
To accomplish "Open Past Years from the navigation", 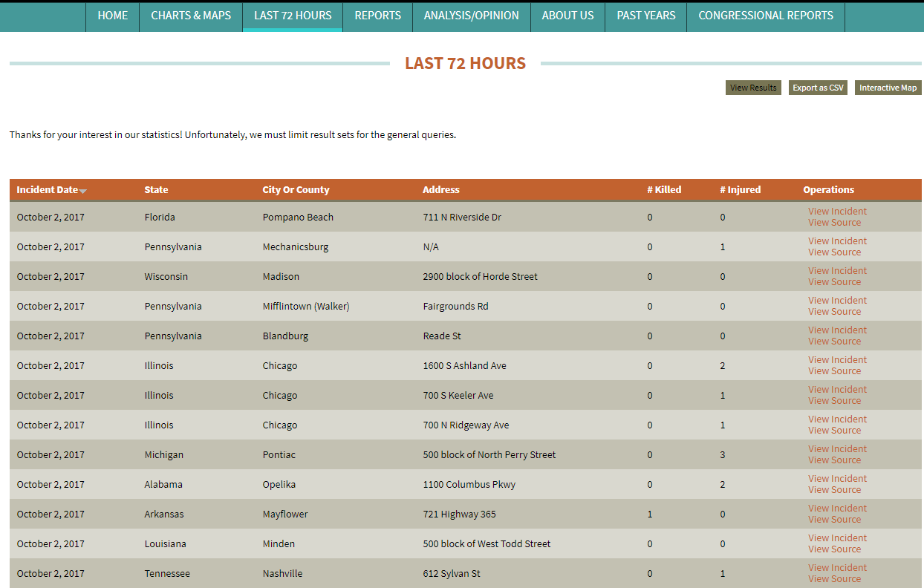I will pos(645,16).
